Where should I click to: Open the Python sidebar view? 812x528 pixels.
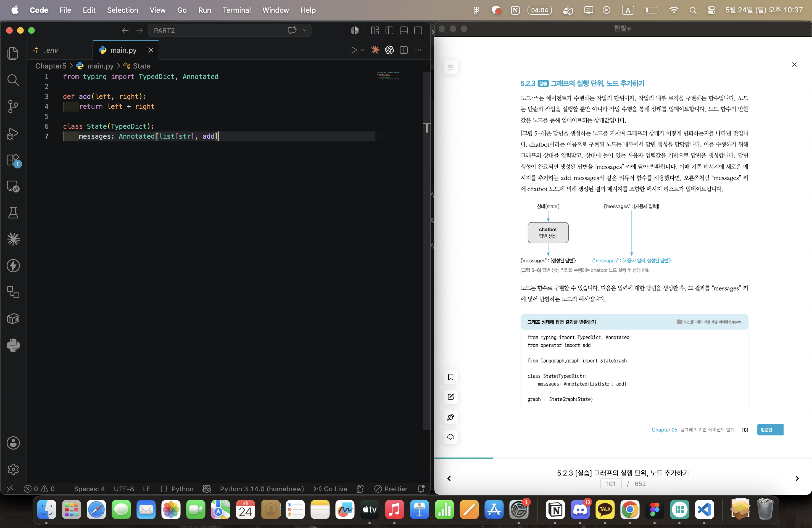(x=13, y=345)
